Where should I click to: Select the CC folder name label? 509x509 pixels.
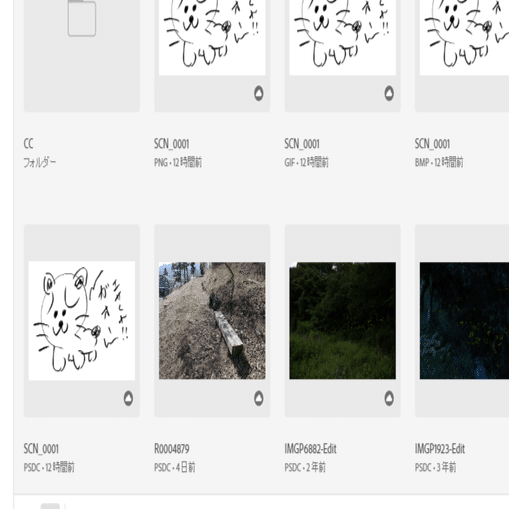(28, 144)
